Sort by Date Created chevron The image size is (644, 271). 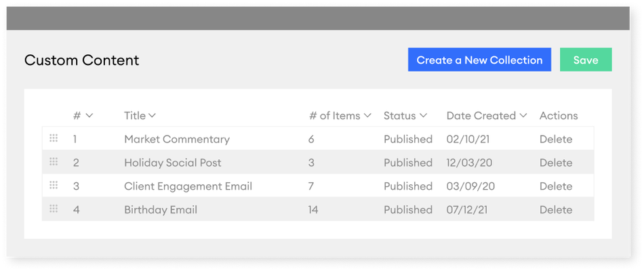tap(523, 116)
